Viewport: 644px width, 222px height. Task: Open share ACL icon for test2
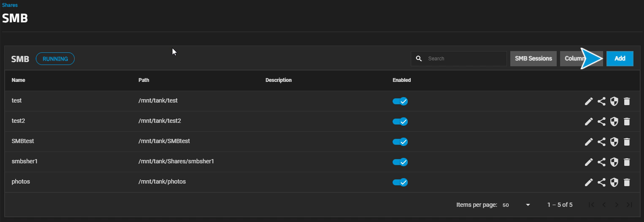point(601,122)
